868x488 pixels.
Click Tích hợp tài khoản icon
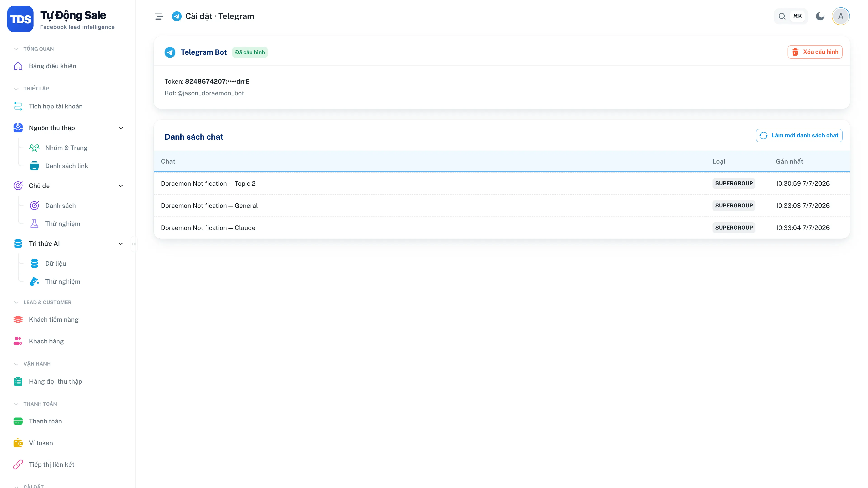18,106
